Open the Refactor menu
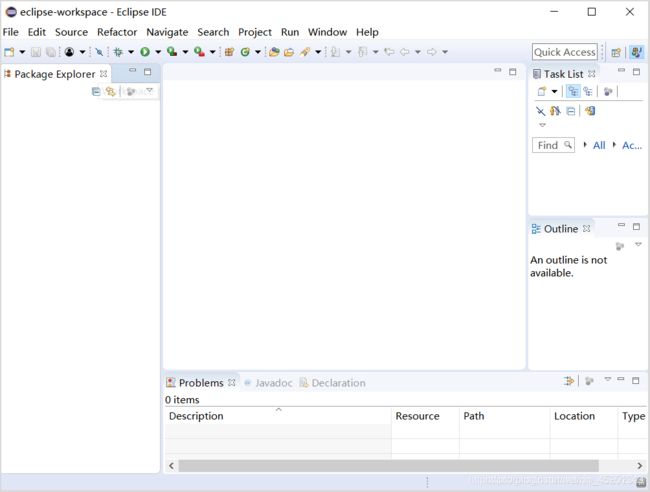This screenshot has height=492, width=650. tap(117, 32)
